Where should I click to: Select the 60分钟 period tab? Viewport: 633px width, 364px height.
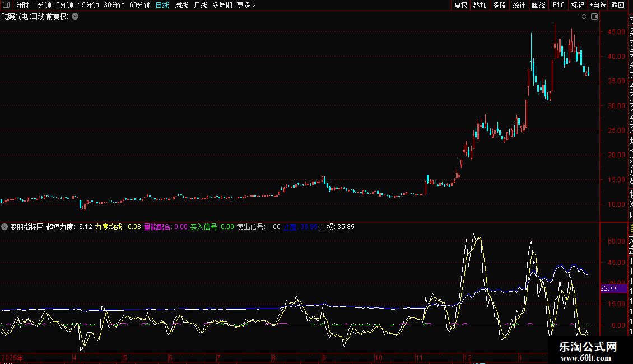point(140,5)
